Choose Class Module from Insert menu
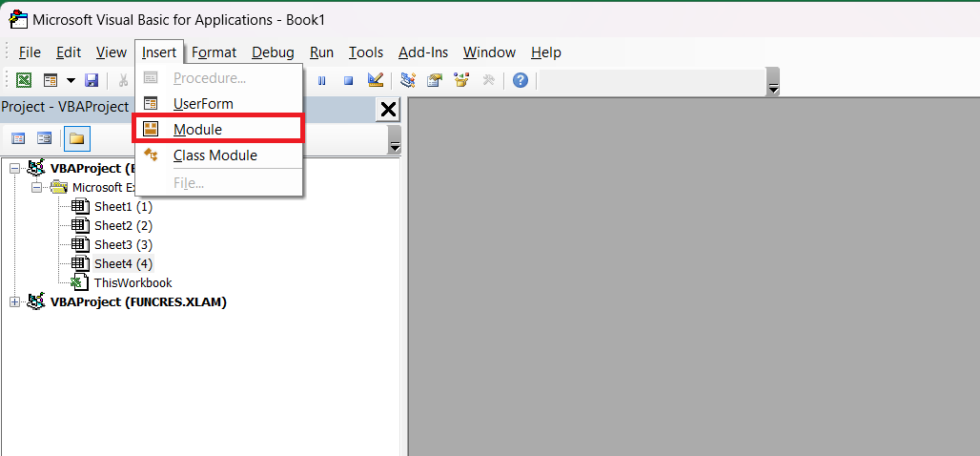The image size is (980, 456). [x=218, y=155]
